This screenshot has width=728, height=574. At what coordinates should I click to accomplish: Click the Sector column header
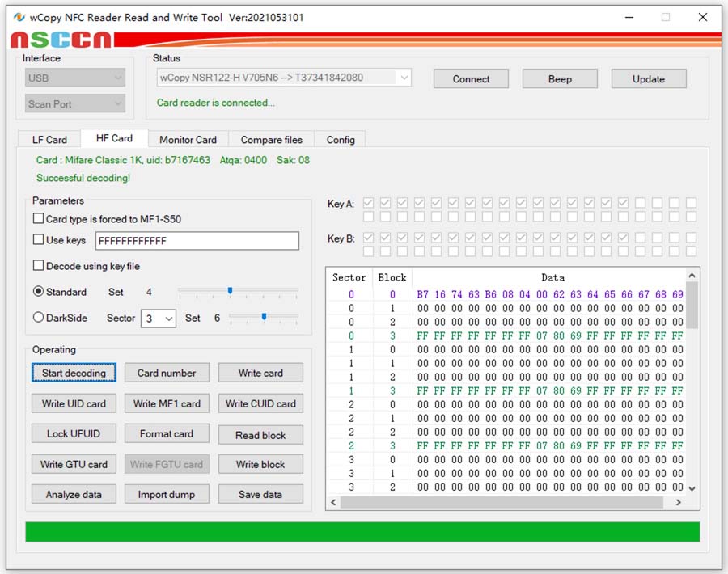(349, 277)
